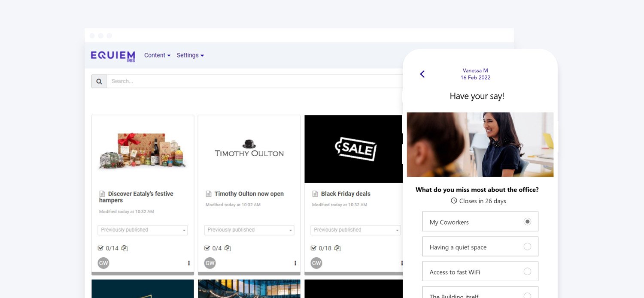Click copy icon on Eataly hampers card
This screenshot has height=298, width=644.
point(125,248)
